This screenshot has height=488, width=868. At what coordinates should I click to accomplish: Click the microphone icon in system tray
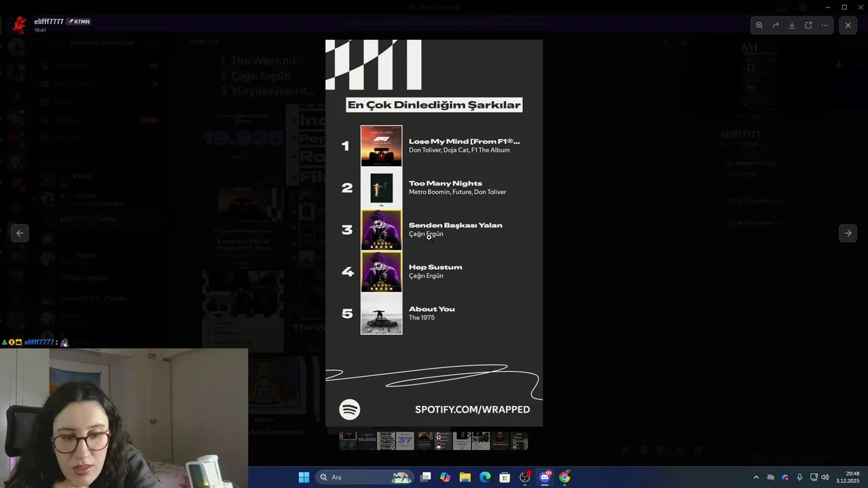click(x=800, y=477)
